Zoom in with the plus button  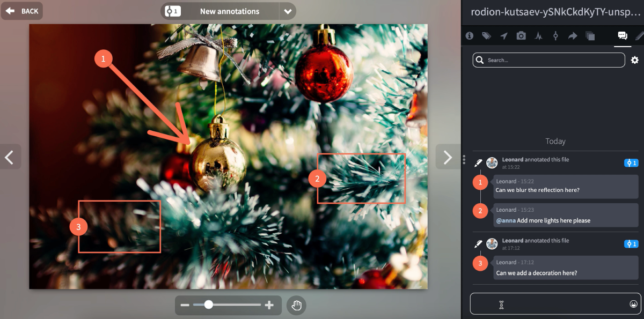pyautogui.click(x=269, y=305)
